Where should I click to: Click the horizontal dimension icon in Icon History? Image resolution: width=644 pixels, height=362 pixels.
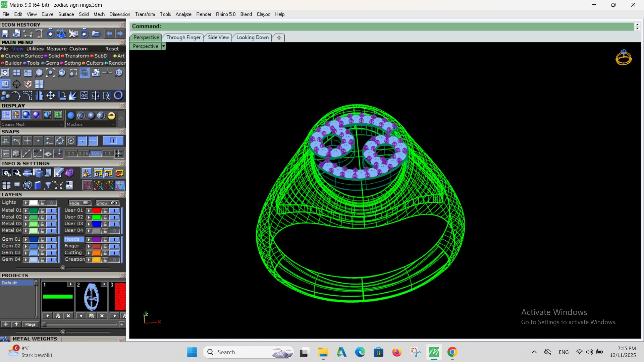(28, 34)
